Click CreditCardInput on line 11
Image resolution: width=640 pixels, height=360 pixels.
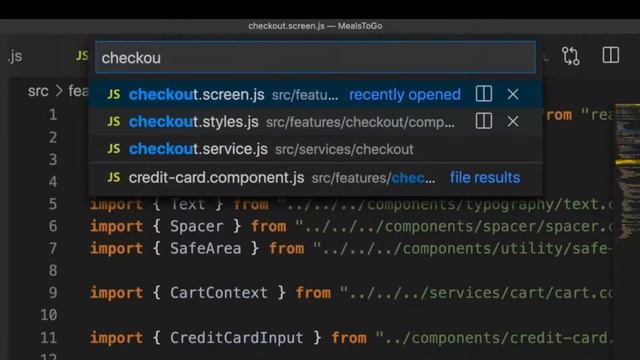click(x=236, y=338)
